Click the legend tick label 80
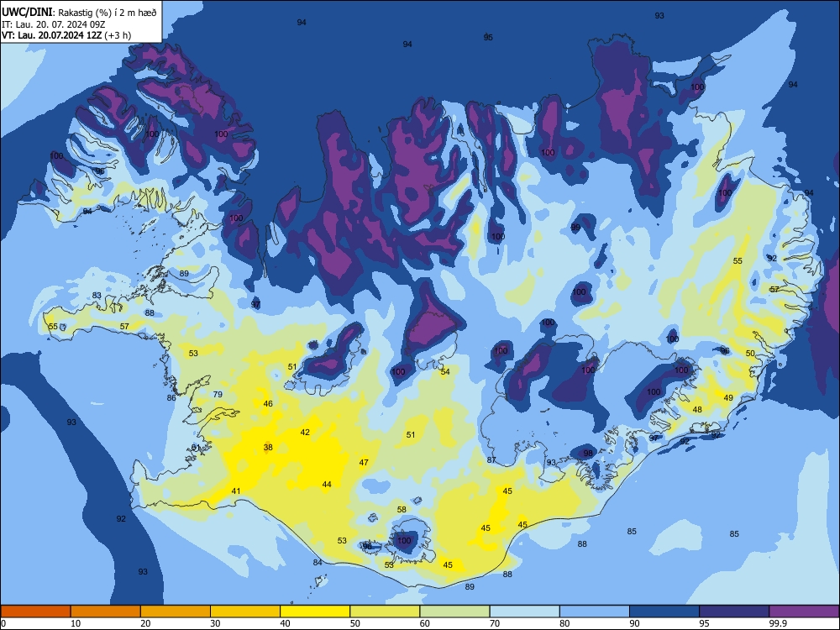The image size is (840, 630). [x=564, y=623]
